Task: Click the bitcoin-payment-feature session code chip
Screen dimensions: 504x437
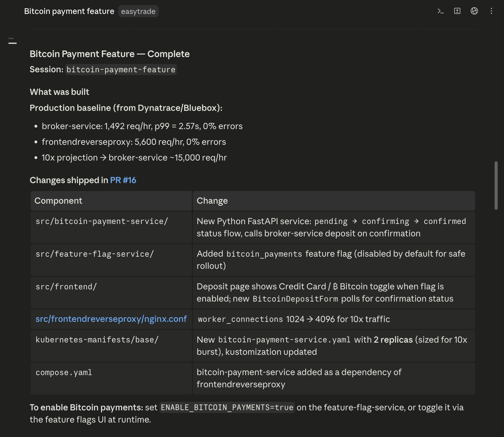Action: click(121, 69)
